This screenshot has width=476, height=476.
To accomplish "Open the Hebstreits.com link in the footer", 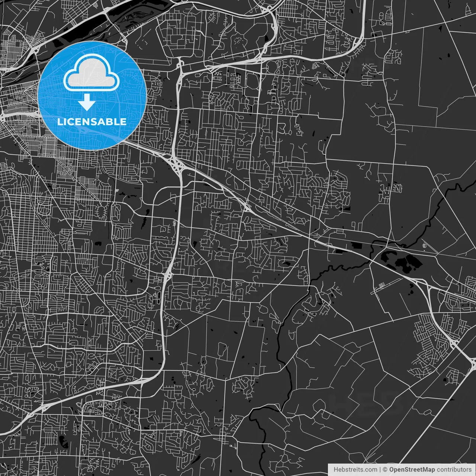I will point(355,470).
